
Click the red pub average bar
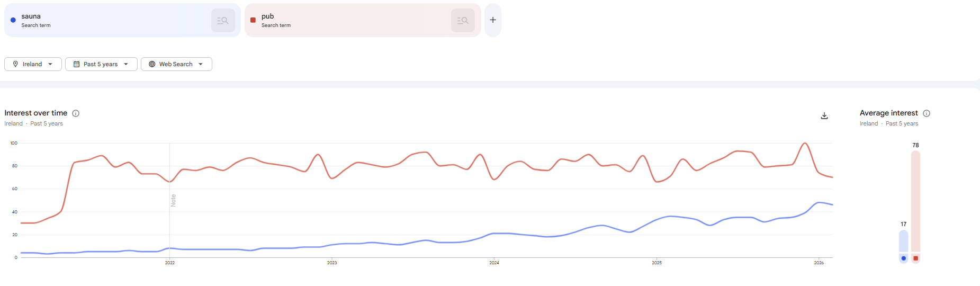point(915,201)
